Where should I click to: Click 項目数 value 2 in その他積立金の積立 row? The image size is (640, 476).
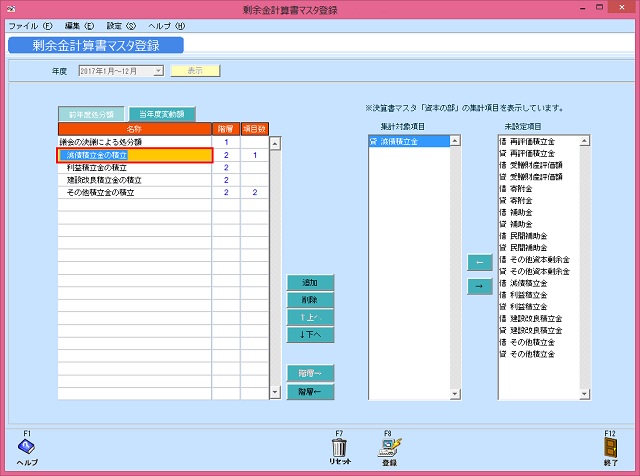[x=255, y=192]
